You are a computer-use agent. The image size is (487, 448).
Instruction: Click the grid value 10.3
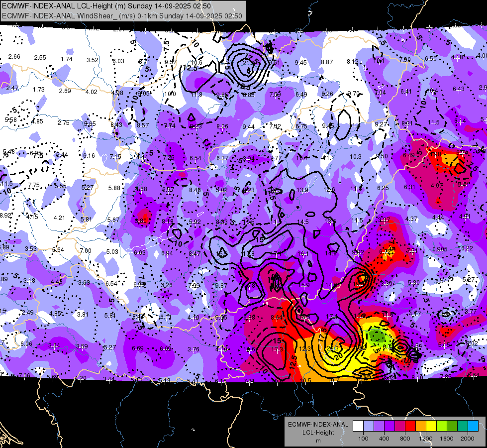point(356,157)
